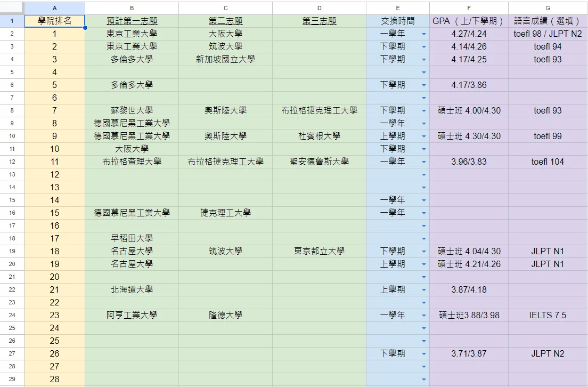
Task: Select cell JLPT N2 for rank 26
Action: [x=548, y=353]
